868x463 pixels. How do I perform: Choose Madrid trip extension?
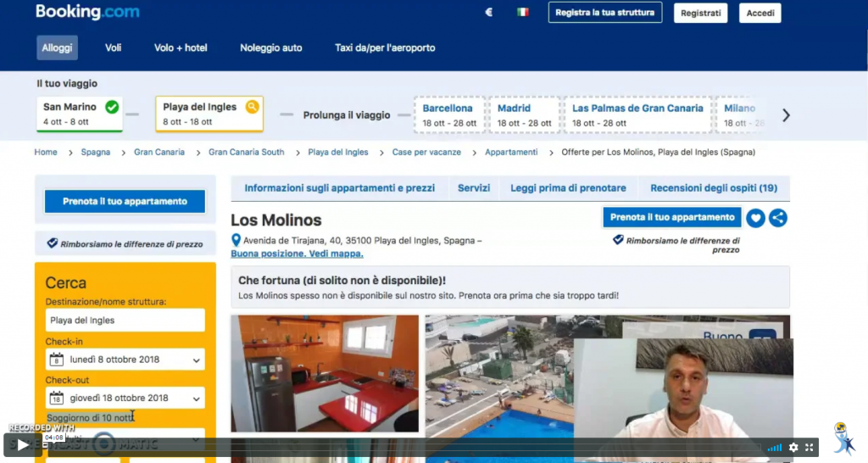point(524,115)
